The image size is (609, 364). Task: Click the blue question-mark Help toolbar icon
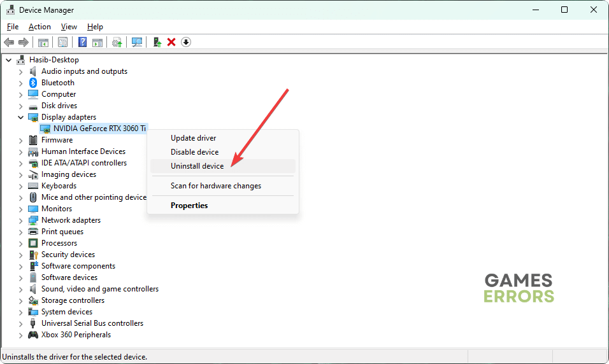click(82, 42)
